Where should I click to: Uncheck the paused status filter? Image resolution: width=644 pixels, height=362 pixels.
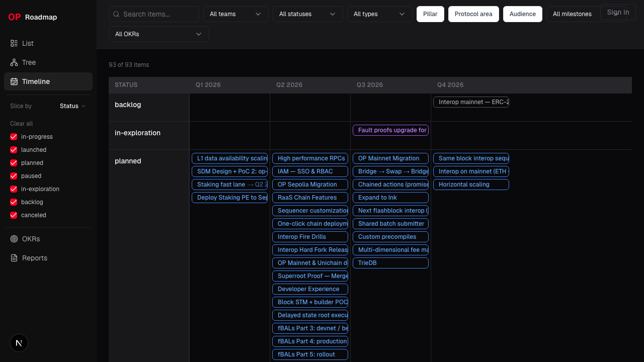[14, 176]
